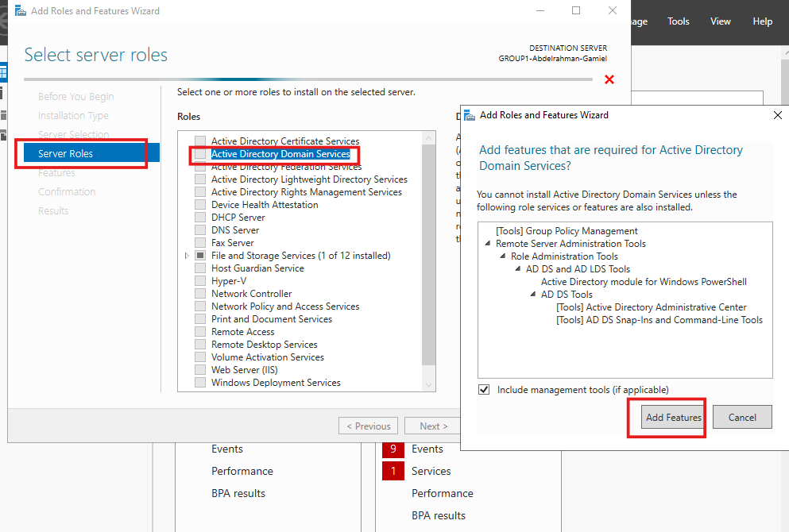Viewport: 789px width, 532px height.
Task: Check the Host Guardian Service box
Action: (200, 268)
